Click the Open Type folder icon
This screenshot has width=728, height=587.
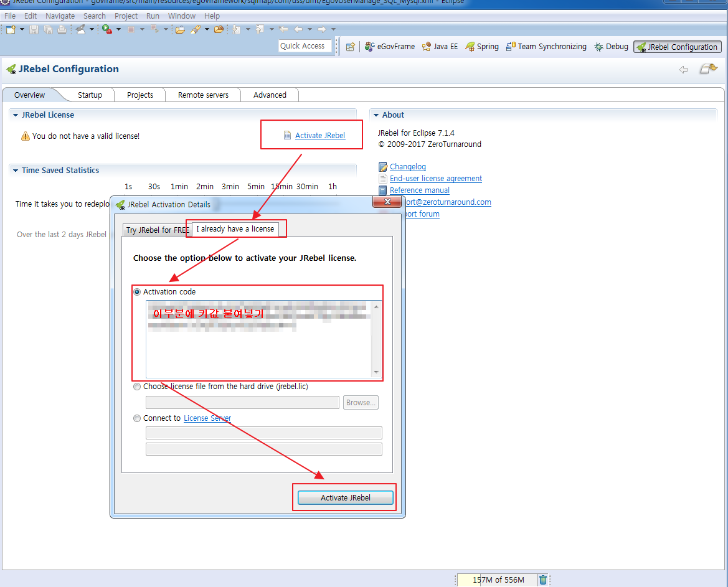click(180, 29)
